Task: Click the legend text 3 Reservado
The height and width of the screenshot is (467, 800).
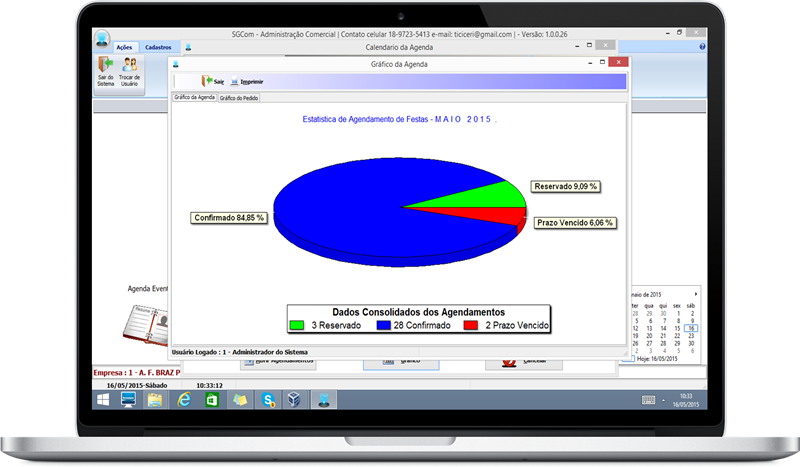Action: (336, 325)
